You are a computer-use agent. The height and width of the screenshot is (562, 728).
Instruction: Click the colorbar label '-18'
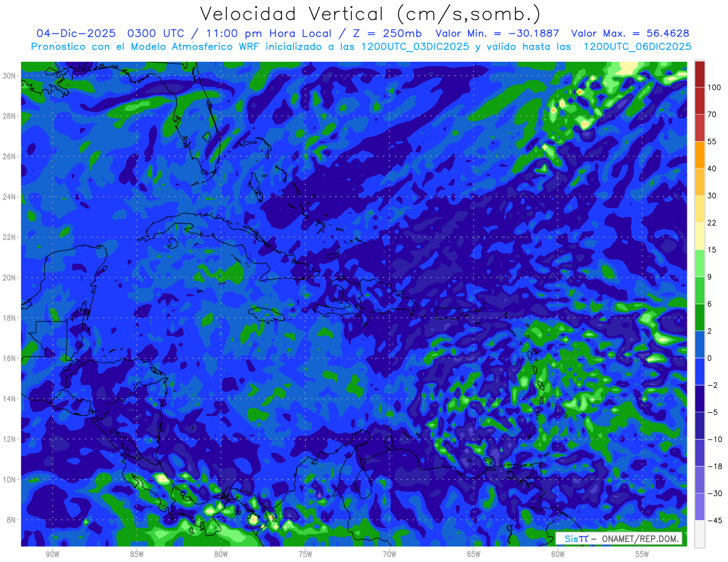click(714, 466)
